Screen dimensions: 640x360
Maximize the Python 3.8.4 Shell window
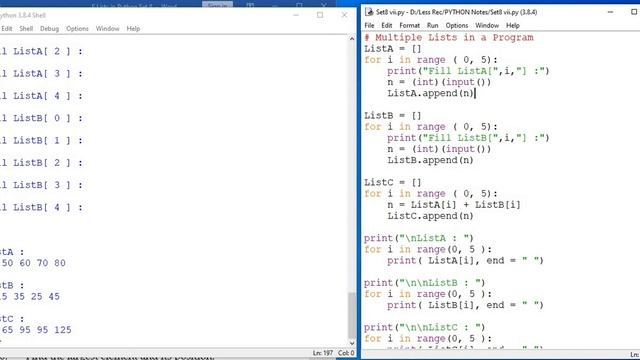pos(320,15)
